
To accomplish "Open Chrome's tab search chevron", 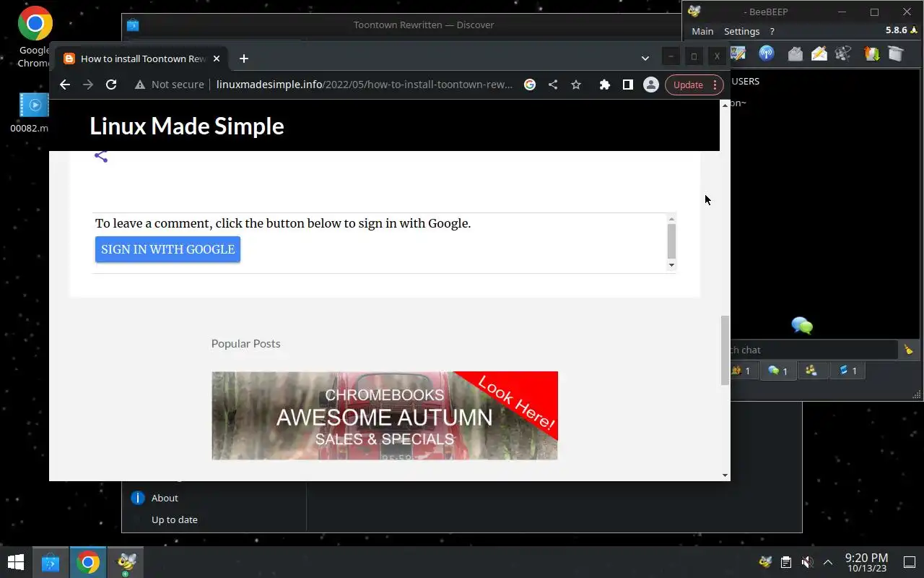I will click(645, 58).
